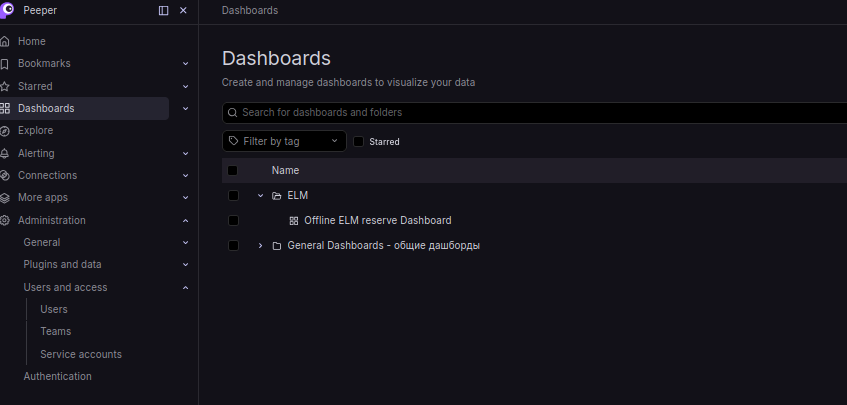Open the Explore compass icon
The height and width of the screenshot is (405, 847).
(x=5, y=131)
